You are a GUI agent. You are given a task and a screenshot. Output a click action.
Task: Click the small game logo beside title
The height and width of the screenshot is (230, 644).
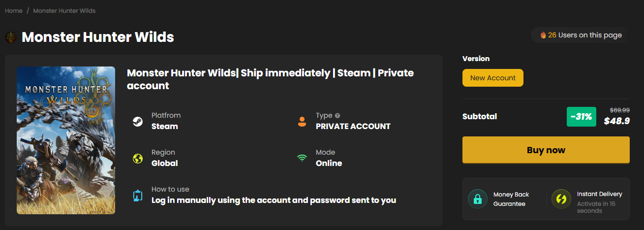[x=10, y=37]
